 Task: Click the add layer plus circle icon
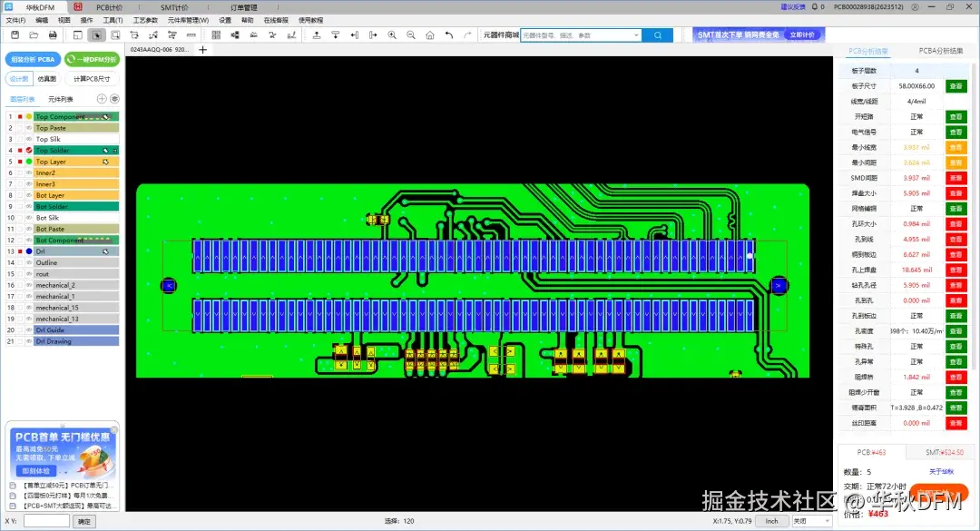click(x=102, y=99)
